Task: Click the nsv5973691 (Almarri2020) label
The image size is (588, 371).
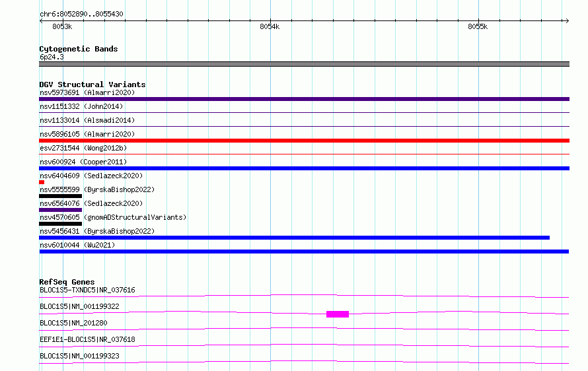Action: coord(87,92)
